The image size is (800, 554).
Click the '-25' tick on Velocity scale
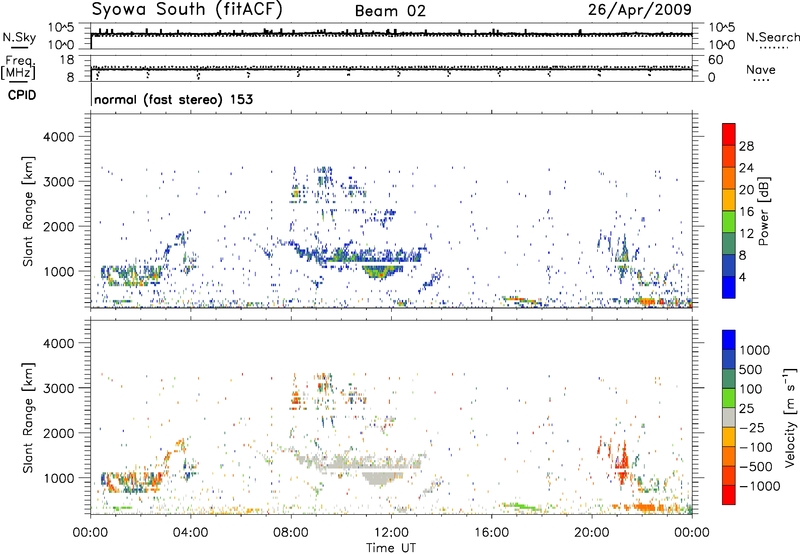[752, 427]
